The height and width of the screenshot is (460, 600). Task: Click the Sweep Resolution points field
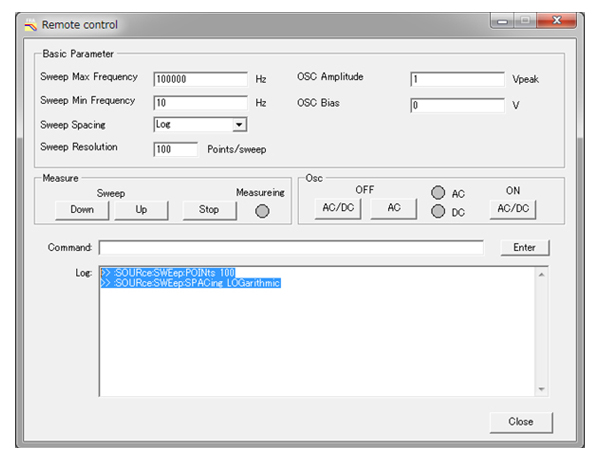tap(176, 149)
